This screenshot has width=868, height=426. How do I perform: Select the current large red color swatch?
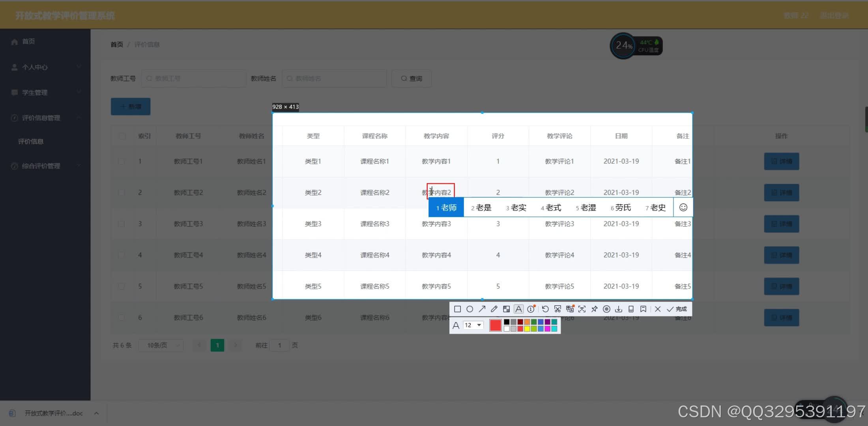tap(495, 325)
